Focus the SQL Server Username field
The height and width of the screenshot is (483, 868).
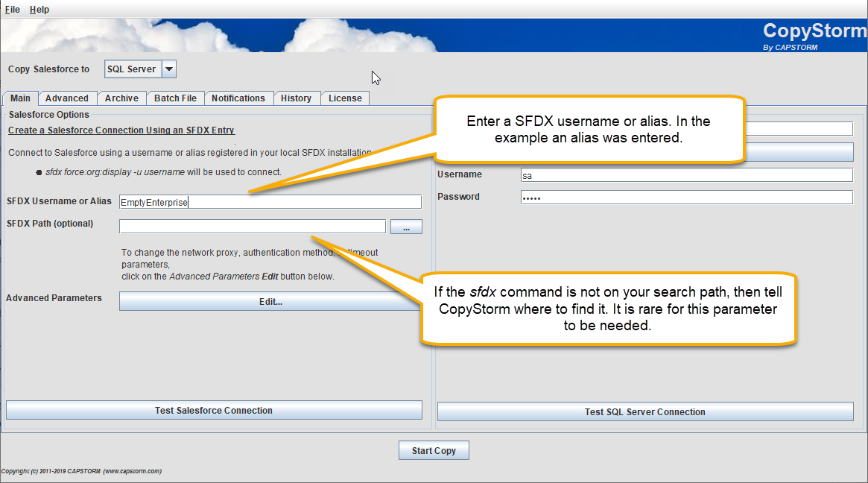click(687, 176)
